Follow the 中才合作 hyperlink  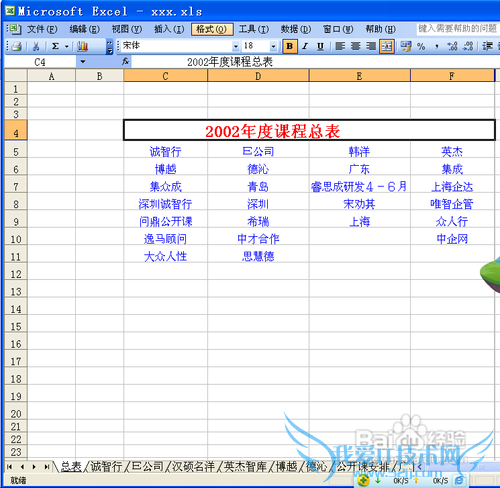coord(258,239)
